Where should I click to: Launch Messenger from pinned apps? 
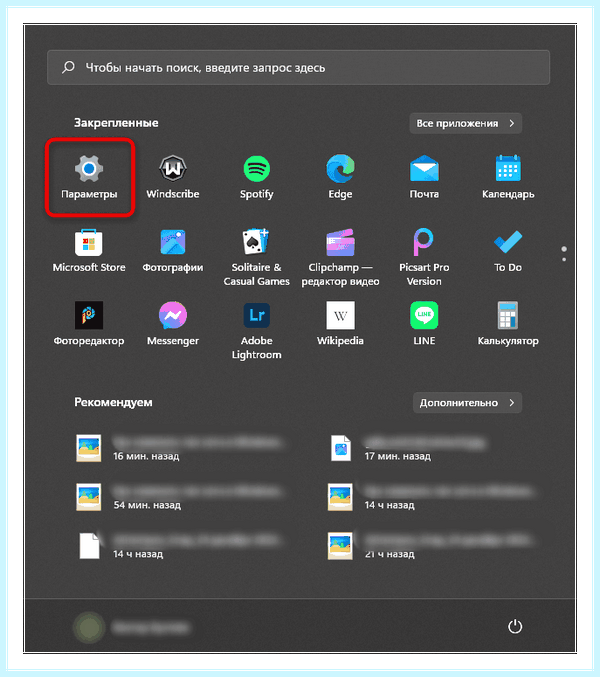pos(173,324)
